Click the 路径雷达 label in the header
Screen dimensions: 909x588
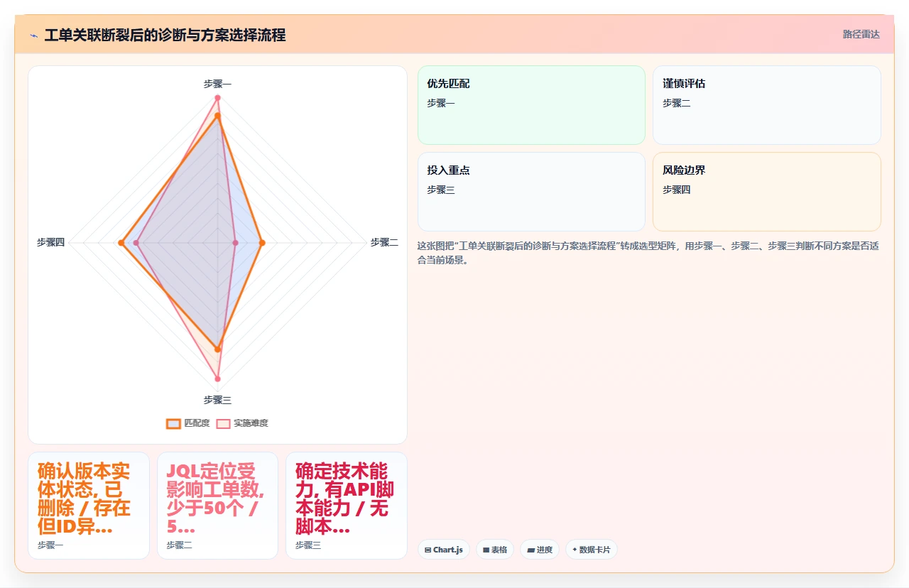[861, 34]
